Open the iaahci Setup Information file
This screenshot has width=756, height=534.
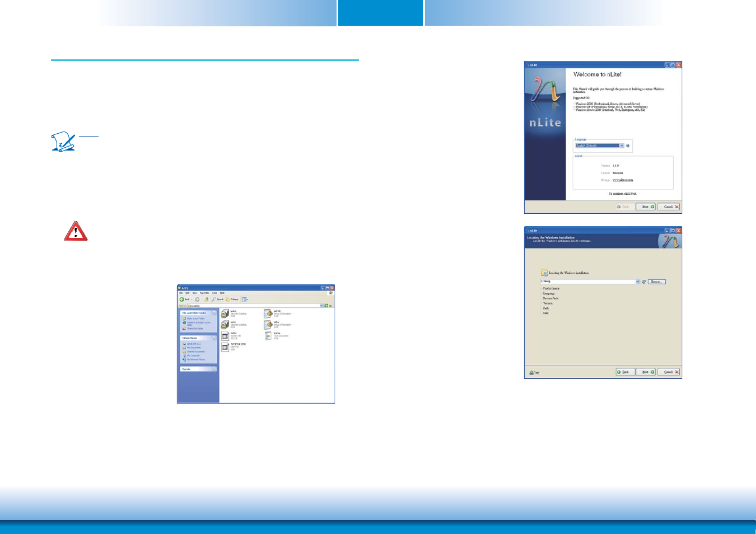[278, 313]
